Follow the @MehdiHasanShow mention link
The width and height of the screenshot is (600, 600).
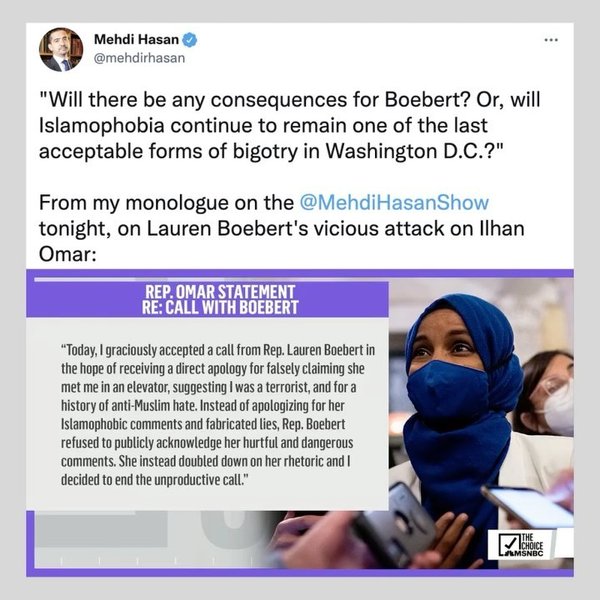tap(394, 202)
